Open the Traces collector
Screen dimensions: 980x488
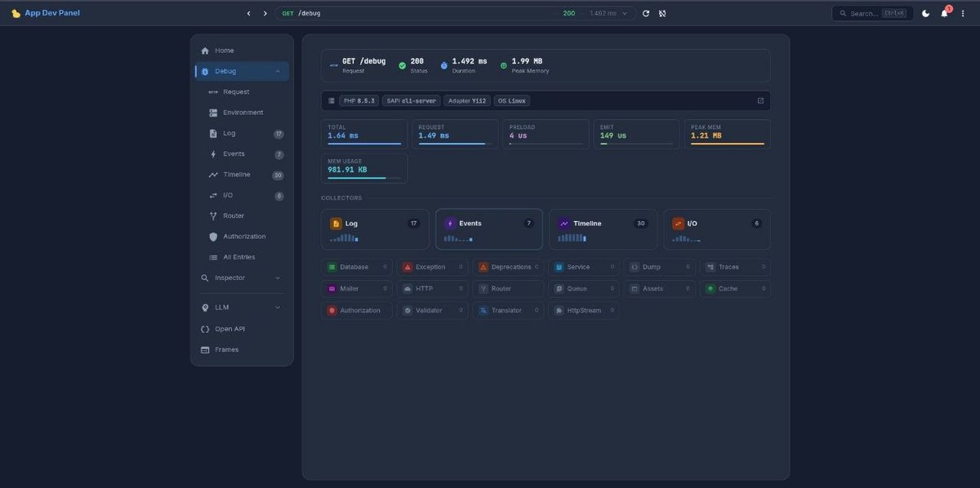click(735, 267)
